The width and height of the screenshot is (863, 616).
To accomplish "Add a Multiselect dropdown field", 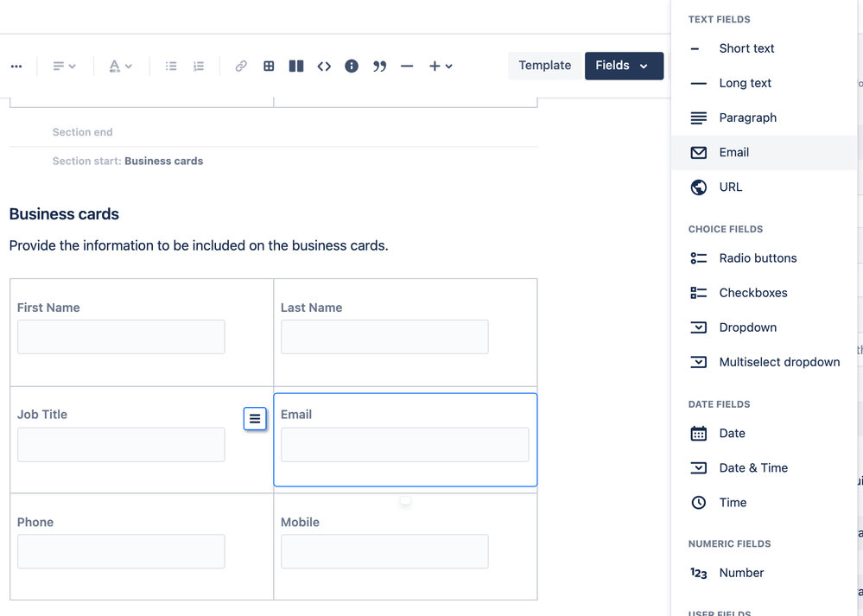I will (x=764, y=362).
